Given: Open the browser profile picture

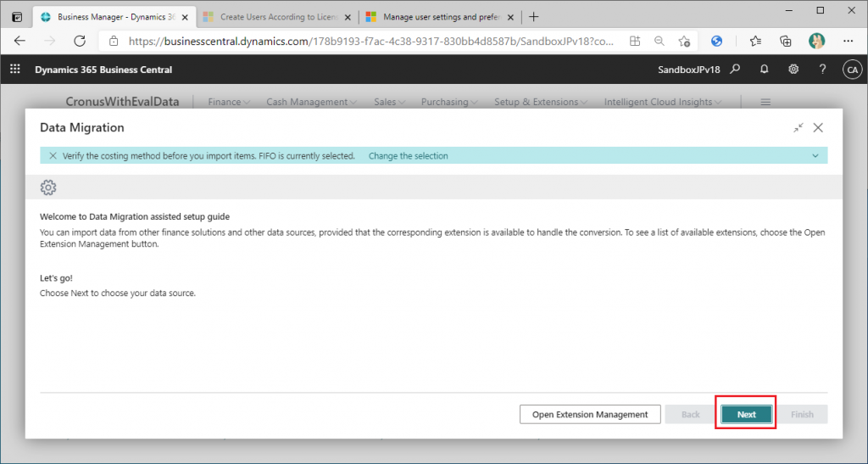Looking at the screenshot, I should click(x=816, y=41).
